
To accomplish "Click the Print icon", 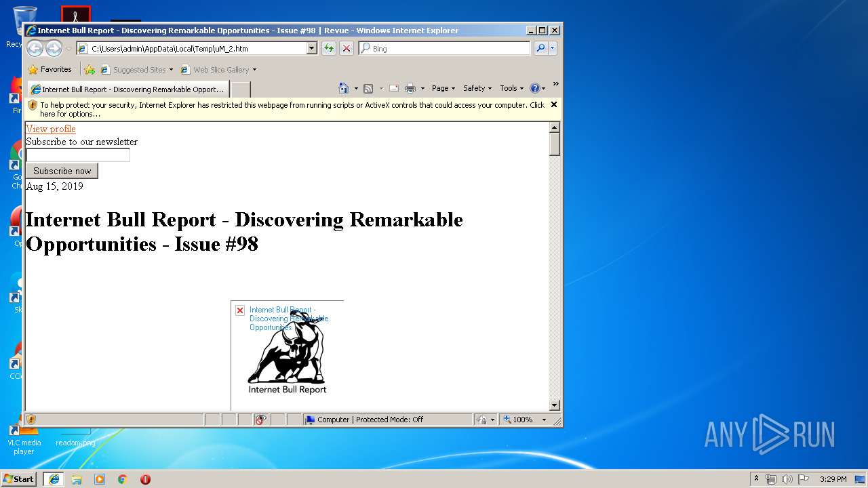I will (x=410, y=88).
